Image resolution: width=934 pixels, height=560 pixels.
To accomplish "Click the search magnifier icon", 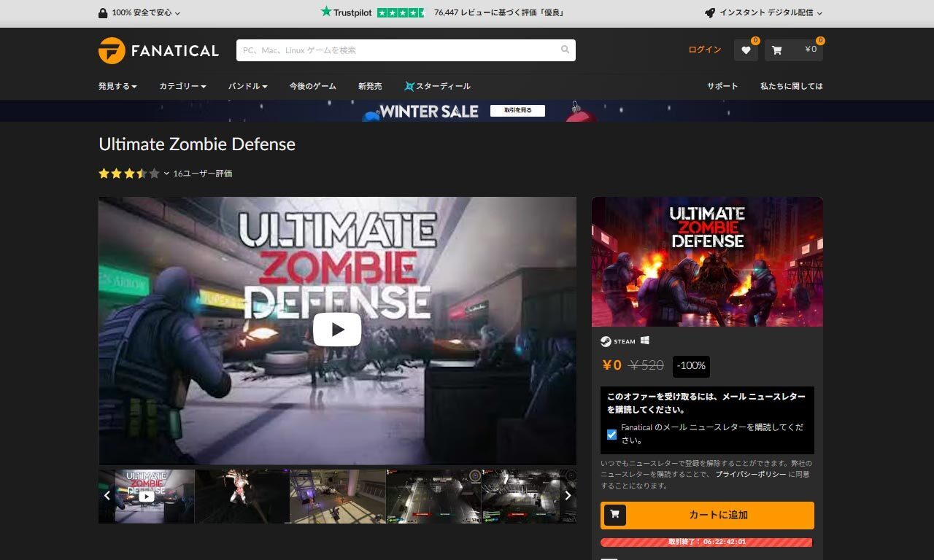I will pyautogui.click(x=565, y=50).
